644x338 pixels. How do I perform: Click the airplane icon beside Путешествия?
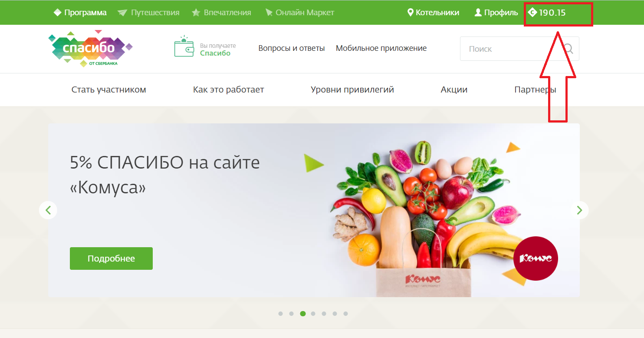(122, 13)
